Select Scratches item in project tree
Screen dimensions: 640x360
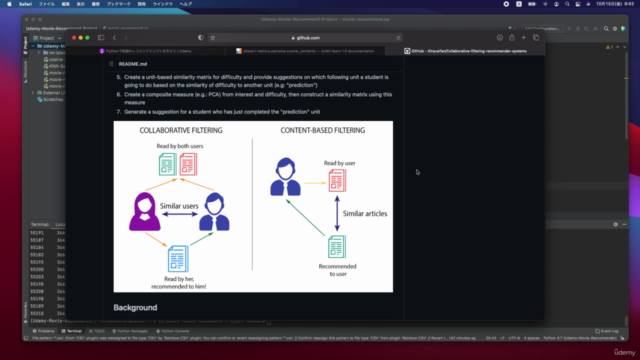pos(51,99)
